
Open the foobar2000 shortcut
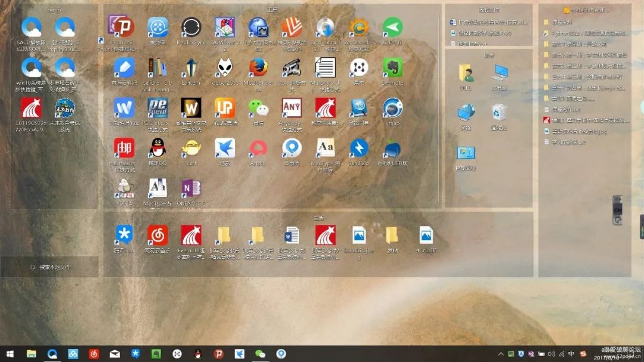[225, 68]
